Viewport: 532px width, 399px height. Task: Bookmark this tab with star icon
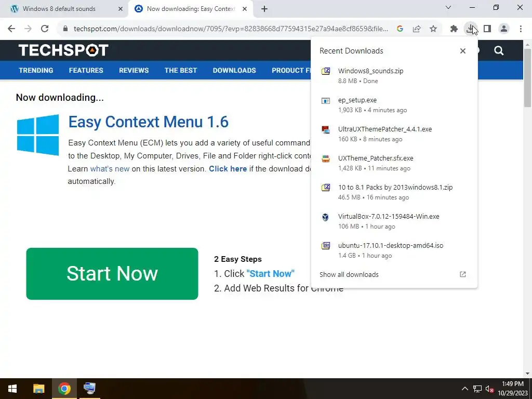433,29
